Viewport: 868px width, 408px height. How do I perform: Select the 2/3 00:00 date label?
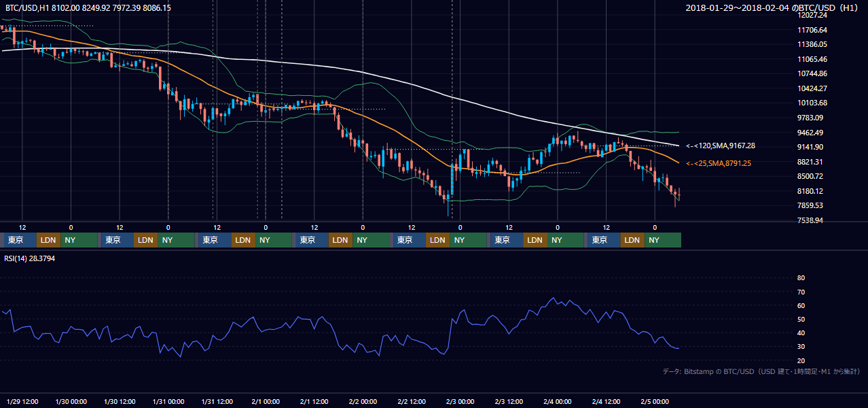(x=460, y=401)
